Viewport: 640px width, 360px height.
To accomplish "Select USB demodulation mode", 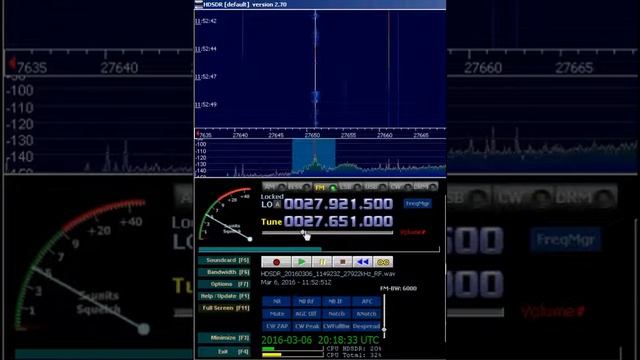I will click(376, 187).
